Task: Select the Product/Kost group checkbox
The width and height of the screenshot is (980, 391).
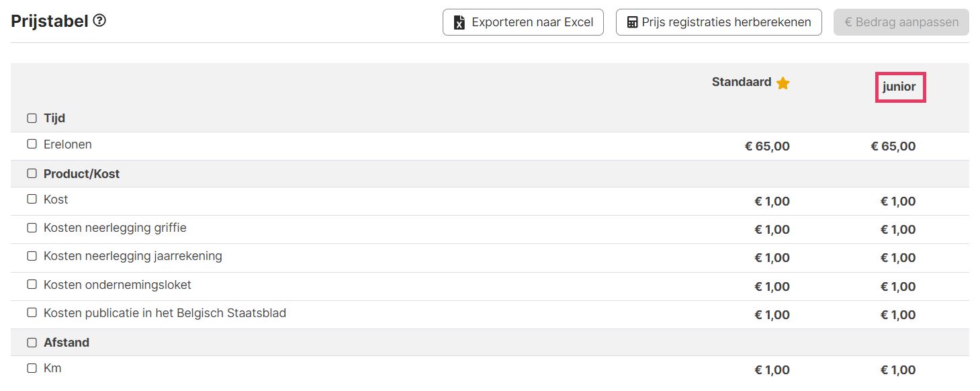Action: tap(32, 173)
